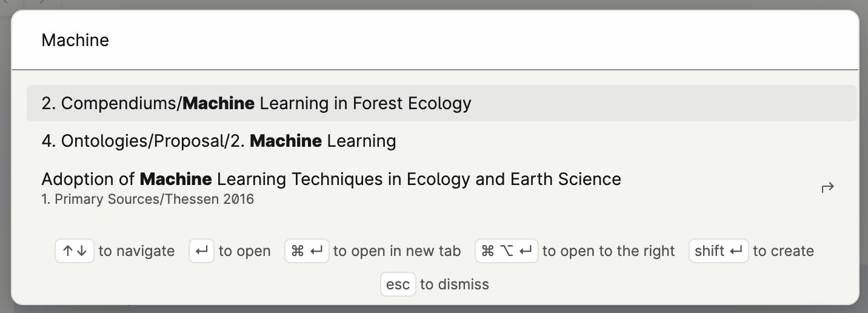Click the return key icon for open

coord(201,251)
